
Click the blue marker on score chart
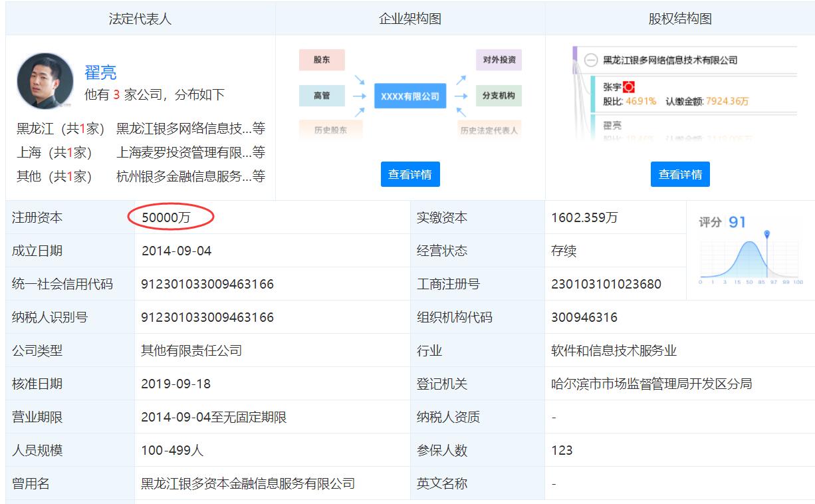coord(767,235)
